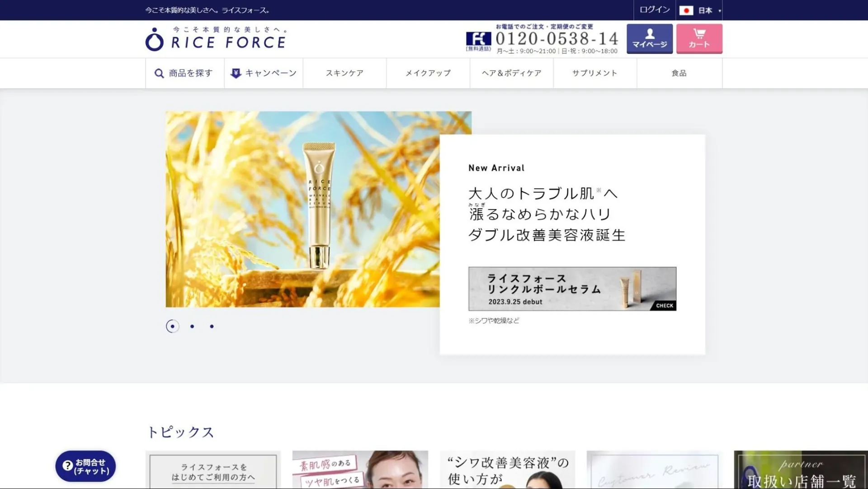Open the メイクアップ menu
The width and height of the screenshot is (868, 489).
point(428,73)
